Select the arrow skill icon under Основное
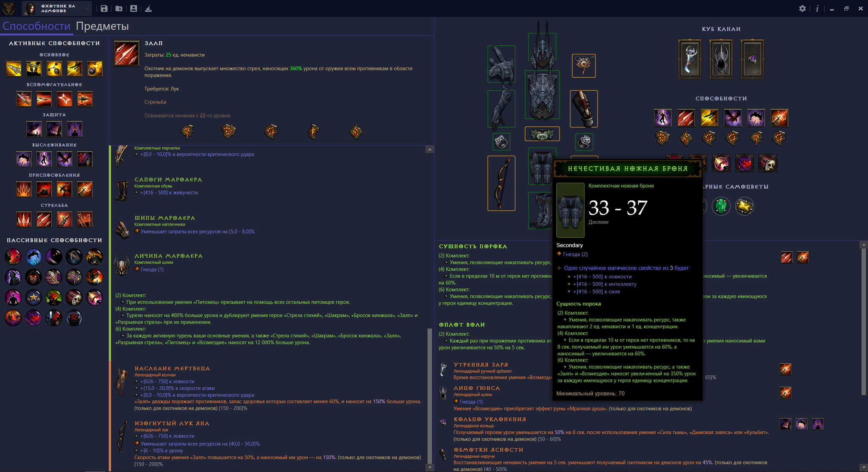Viewport: 868px width, 472px height. point(14,69)
